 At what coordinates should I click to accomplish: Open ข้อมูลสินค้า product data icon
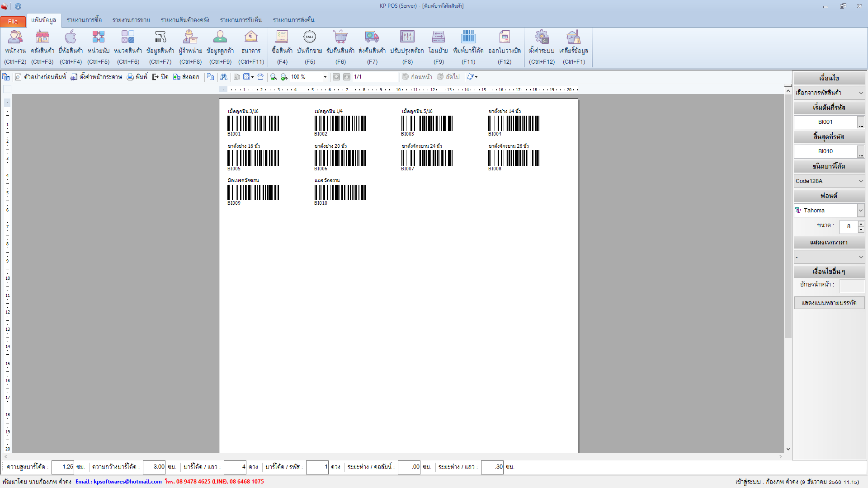coord(160,47)
